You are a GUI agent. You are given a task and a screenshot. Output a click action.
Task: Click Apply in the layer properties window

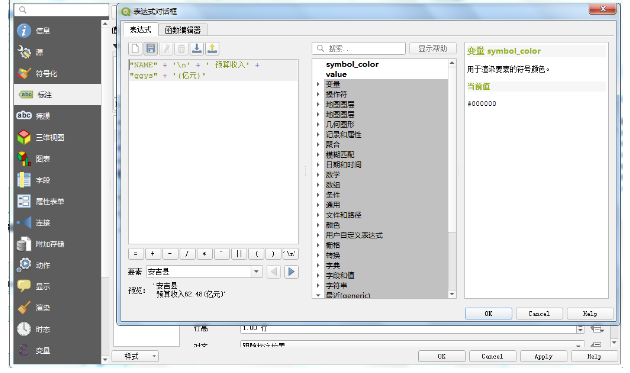(x=543, y=356)
